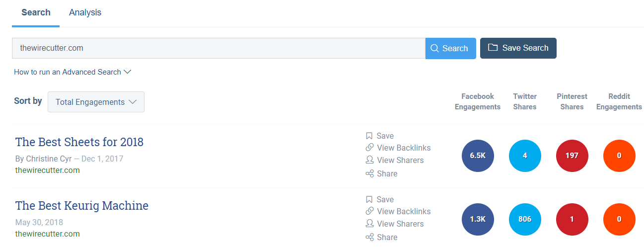Viewport: 644px width, 250px height.
Task: Click the Save Search folder button
Action: point(518,48)
